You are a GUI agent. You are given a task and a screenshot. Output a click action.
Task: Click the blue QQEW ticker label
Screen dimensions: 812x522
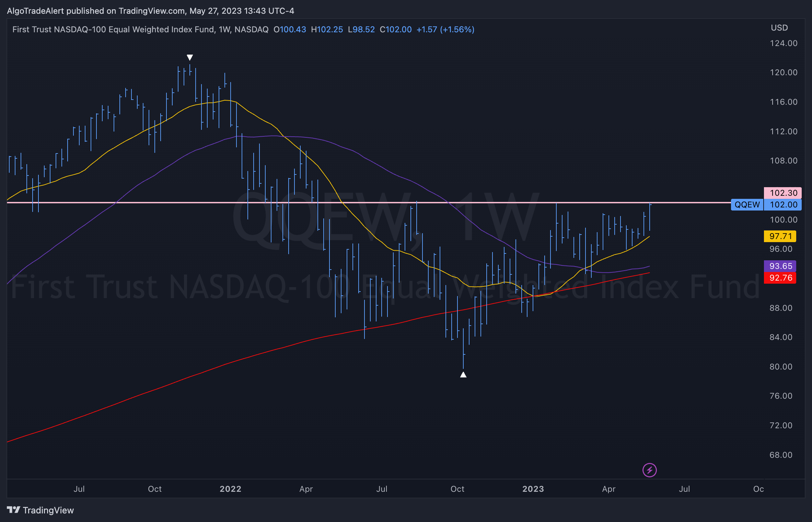[747, 205]
